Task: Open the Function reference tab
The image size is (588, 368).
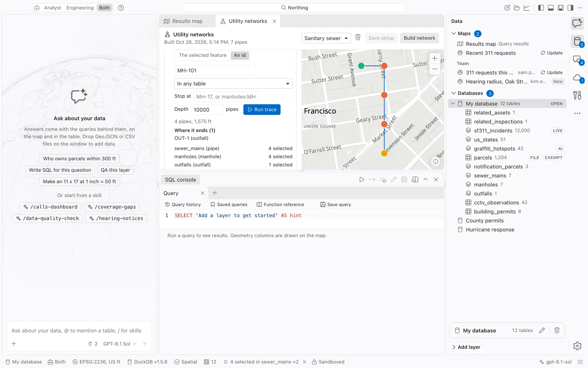Action: tap(280, 204)
